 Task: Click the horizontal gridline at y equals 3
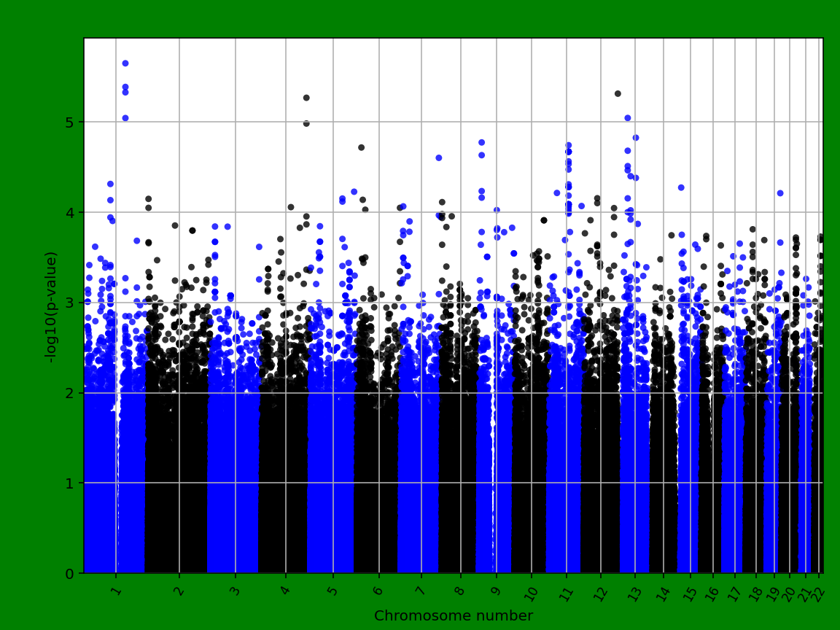(x=437, y=301)
